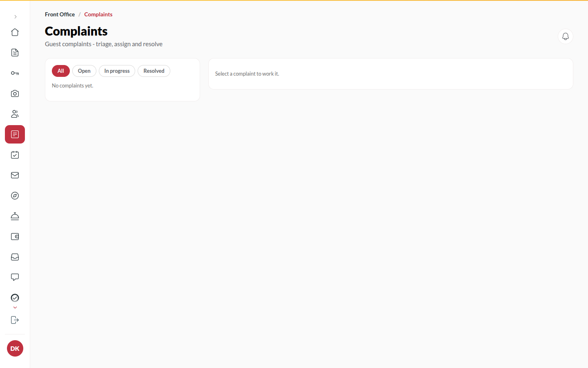
Task: Expand the sidebar with the top chevron
Action: click(x=15, y=17)
